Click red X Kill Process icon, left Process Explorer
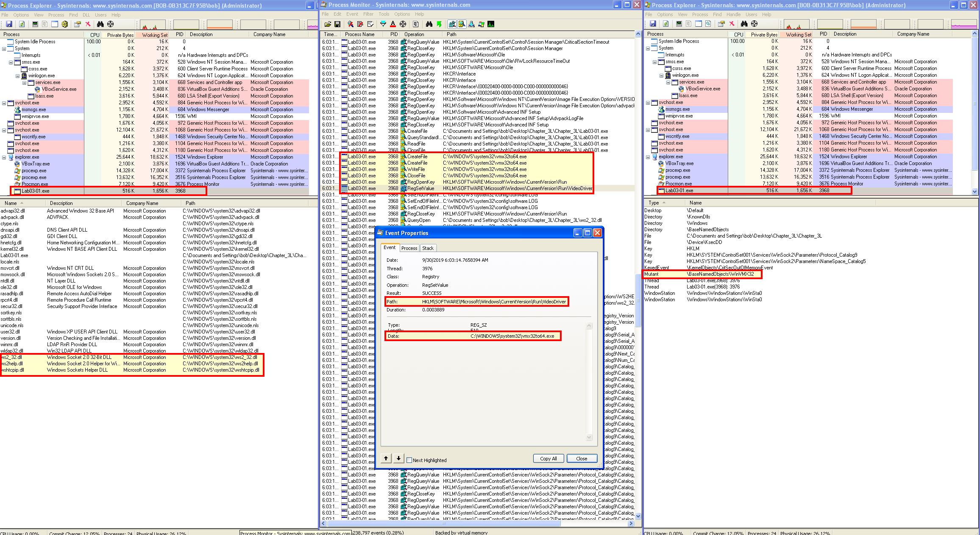Screen dimensions: 980x535 [x=88, y=24]
